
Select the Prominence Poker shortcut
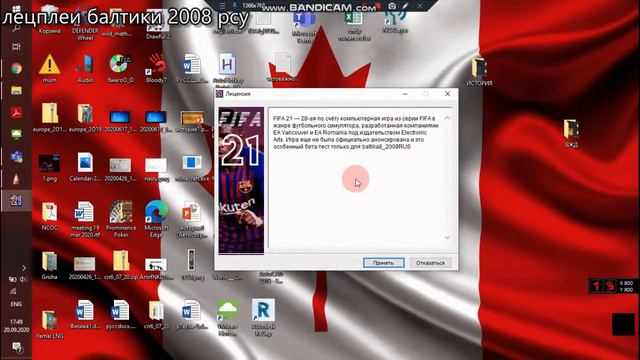121,219
